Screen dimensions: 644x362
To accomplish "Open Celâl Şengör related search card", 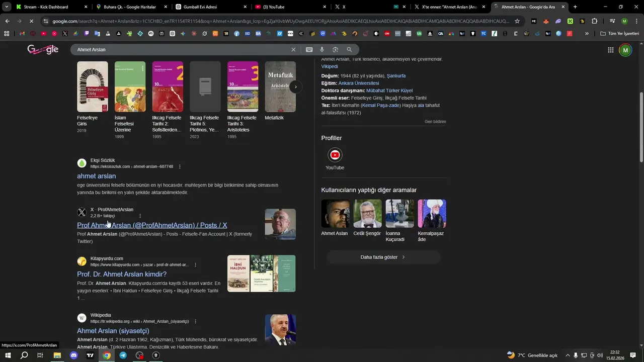I will [367, 218].
